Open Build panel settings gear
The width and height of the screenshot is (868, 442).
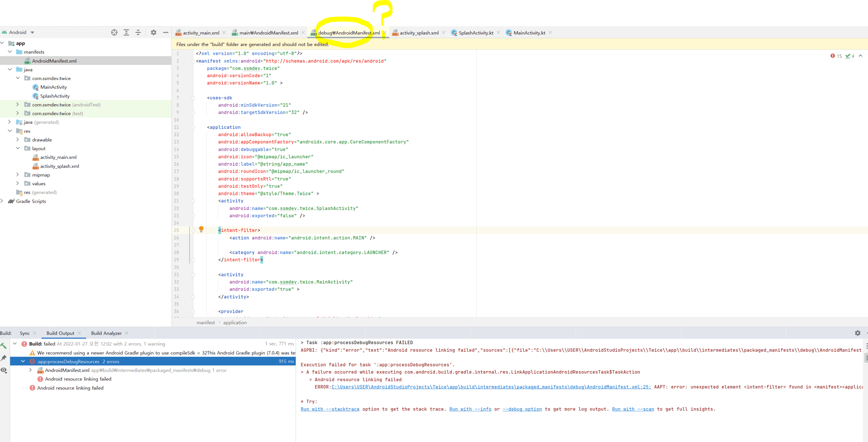[857, 333]
